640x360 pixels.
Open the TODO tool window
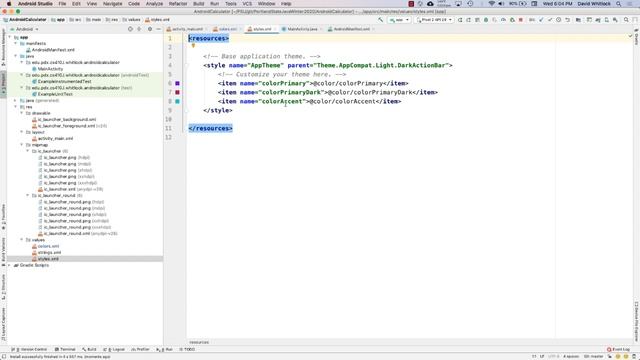[187, 349]
